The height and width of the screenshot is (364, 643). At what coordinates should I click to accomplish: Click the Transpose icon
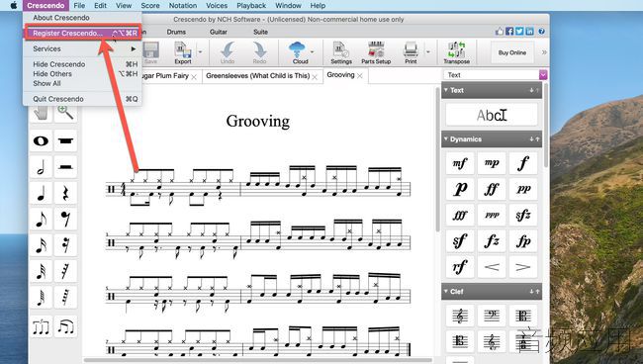coord(456,52)
